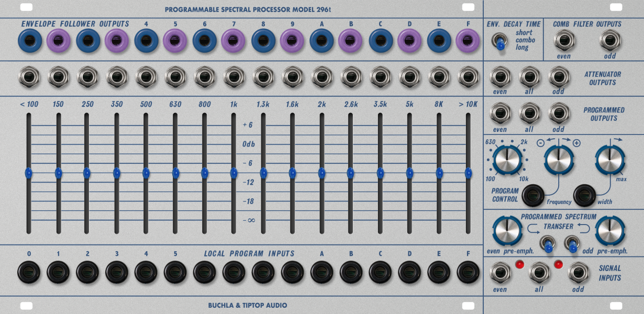This screenshot has height=314, width=644.
Task: Click envelope follower output jack 4
Action: 147,41
